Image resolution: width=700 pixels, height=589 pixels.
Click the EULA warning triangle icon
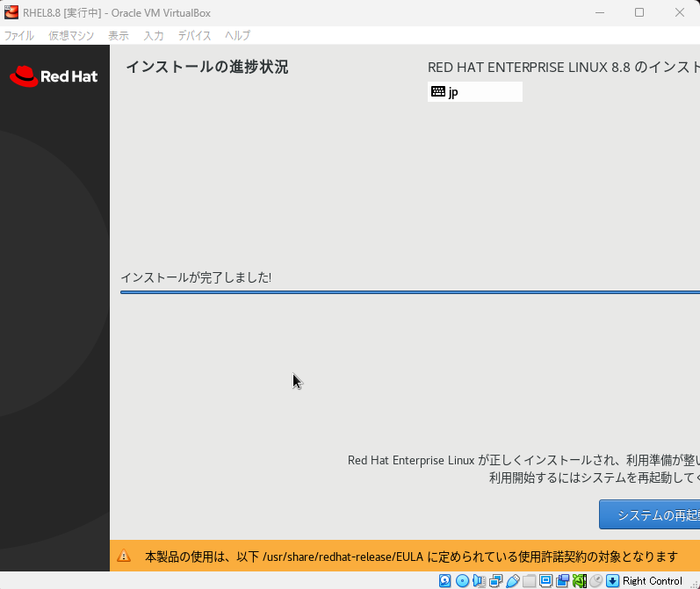pyautogui.click(x=124, y=556)
